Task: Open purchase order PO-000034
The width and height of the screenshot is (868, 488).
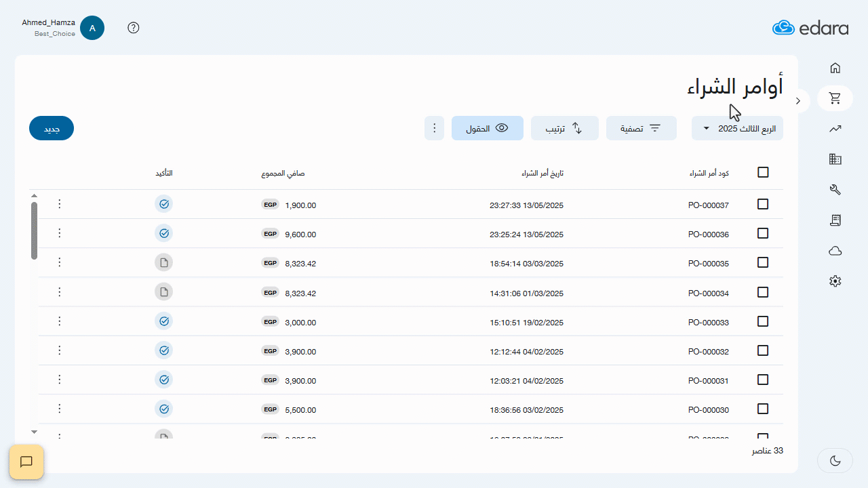Action: (709, 293)
